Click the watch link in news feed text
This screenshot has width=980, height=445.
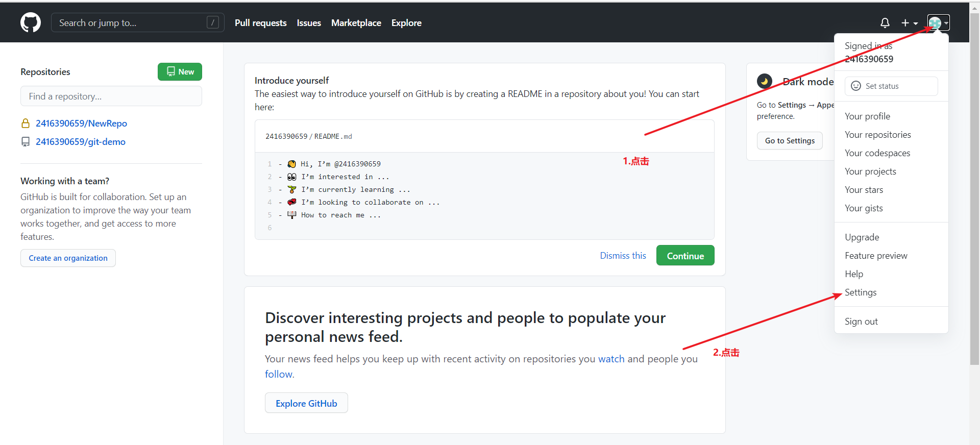click(611, 359)
